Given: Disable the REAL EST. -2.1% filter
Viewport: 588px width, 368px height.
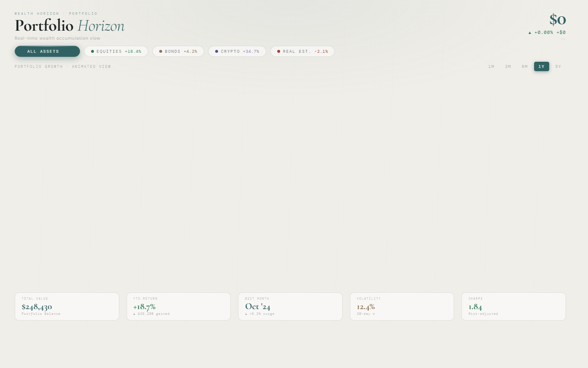Looking at the screenshot, I should point(303,52).
